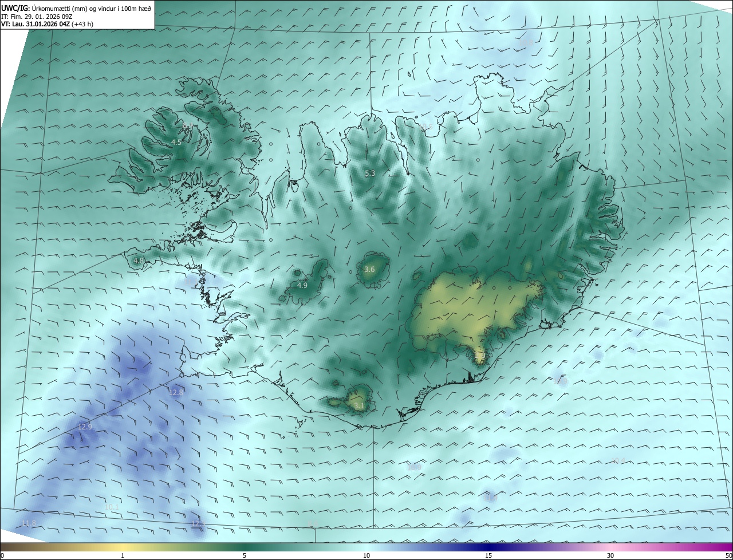Click the colorbar tick label 50
The width and height of the screenshot is (733, 560).
(728, 555)
